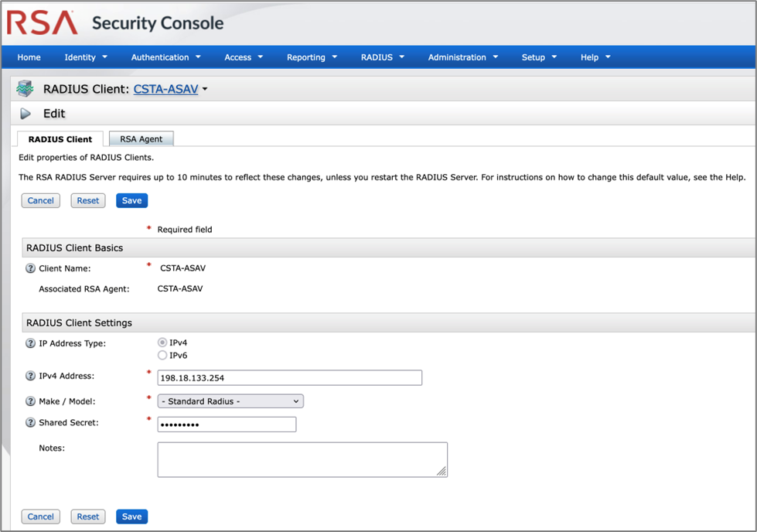
Task: Click the help icon beside IPv4 Address
Action: click(31, 377)
